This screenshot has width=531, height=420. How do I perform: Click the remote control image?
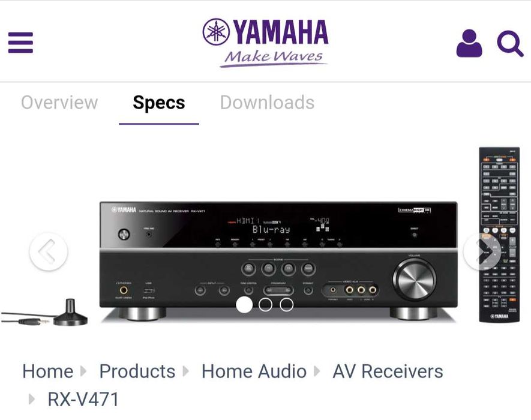pyautogui.click(x=499, y=235)
